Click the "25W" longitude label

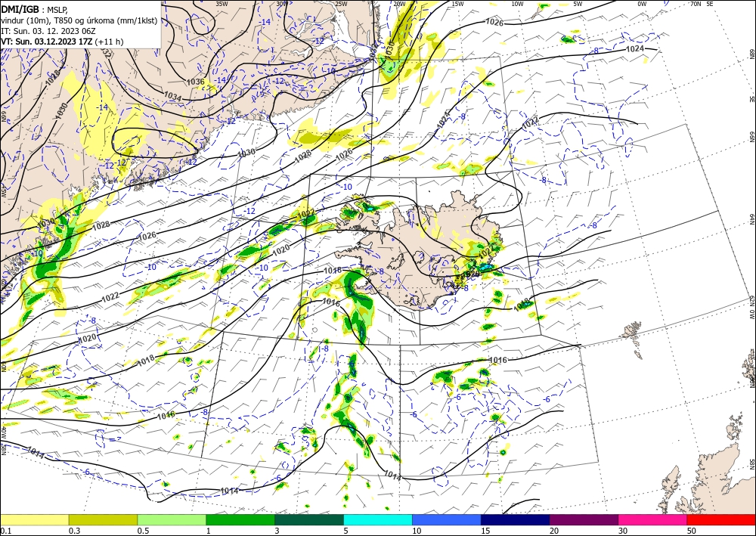pos(341,3)
